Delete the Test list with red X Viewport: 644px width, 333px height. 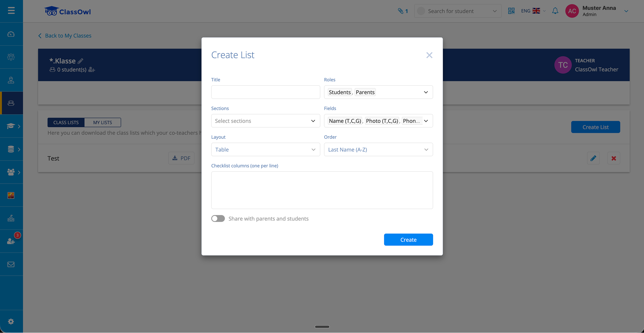coord(614,158)
